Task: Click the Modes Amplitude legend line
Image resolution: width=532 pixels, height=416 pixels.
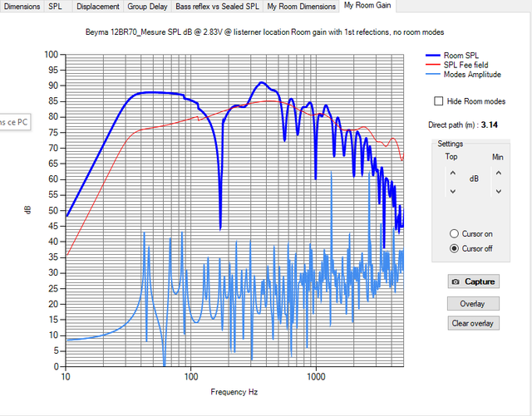Action: pos(433,74)
